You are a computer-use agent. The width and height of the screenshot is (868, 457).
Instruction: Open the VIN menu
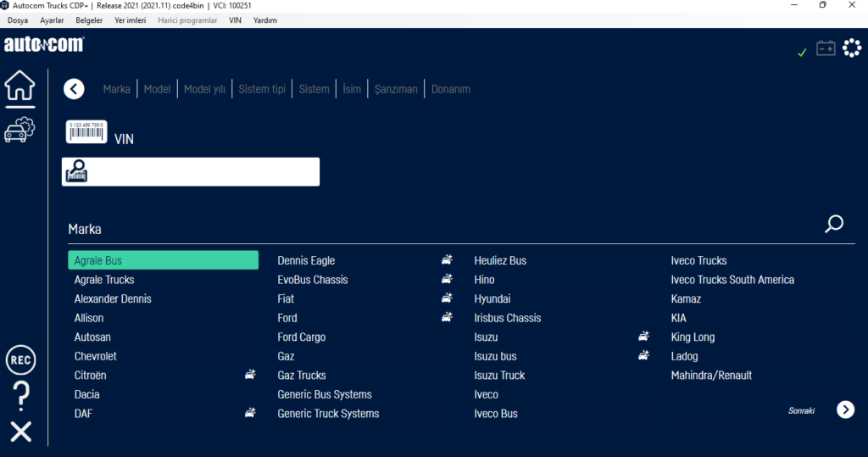(236, 20)
